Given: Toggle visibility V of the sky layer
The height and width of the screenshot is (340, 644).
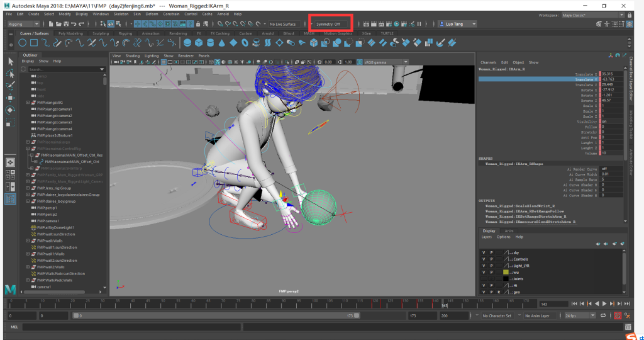Looking at the screenshot, I should click(x=484, y=253).
